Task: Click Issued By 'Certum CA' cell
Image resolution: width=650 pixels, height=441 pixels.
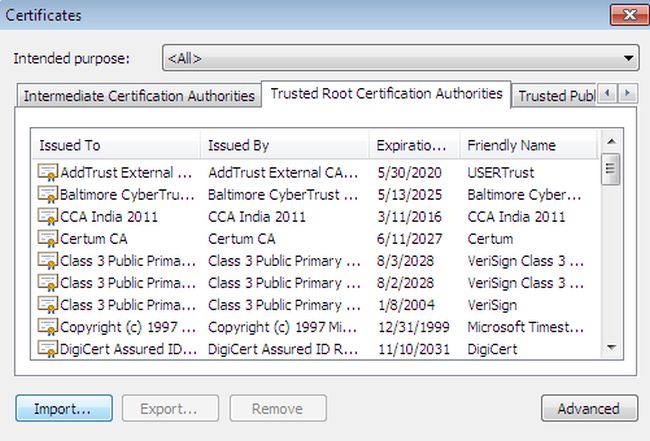Action: click(x=242, y=239)
